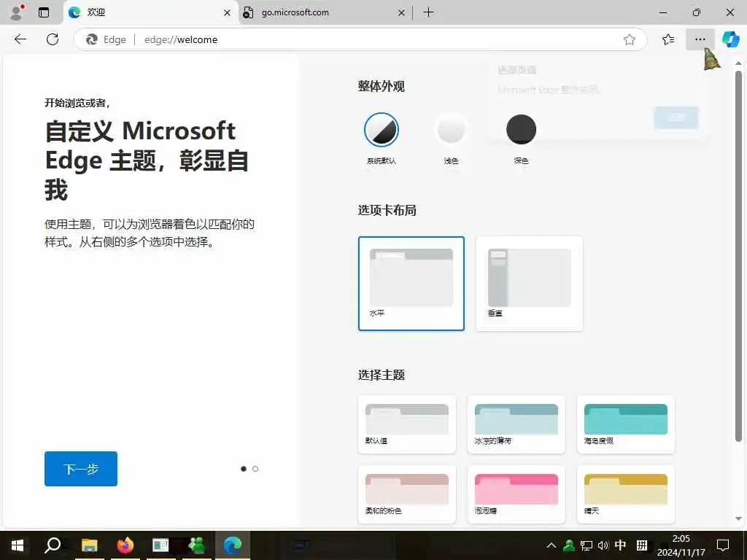
Task: Close the 欢迎 tab
Action: click(228, 13)
